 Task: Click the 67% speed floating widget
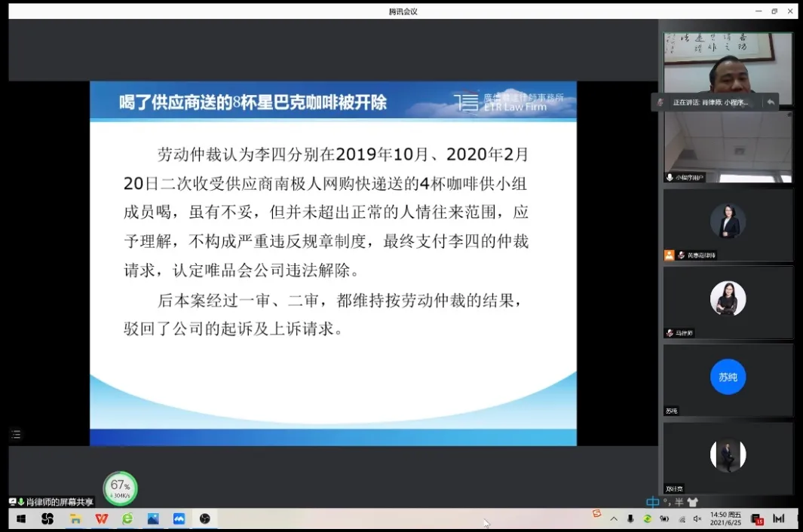[x=121, y=488]
